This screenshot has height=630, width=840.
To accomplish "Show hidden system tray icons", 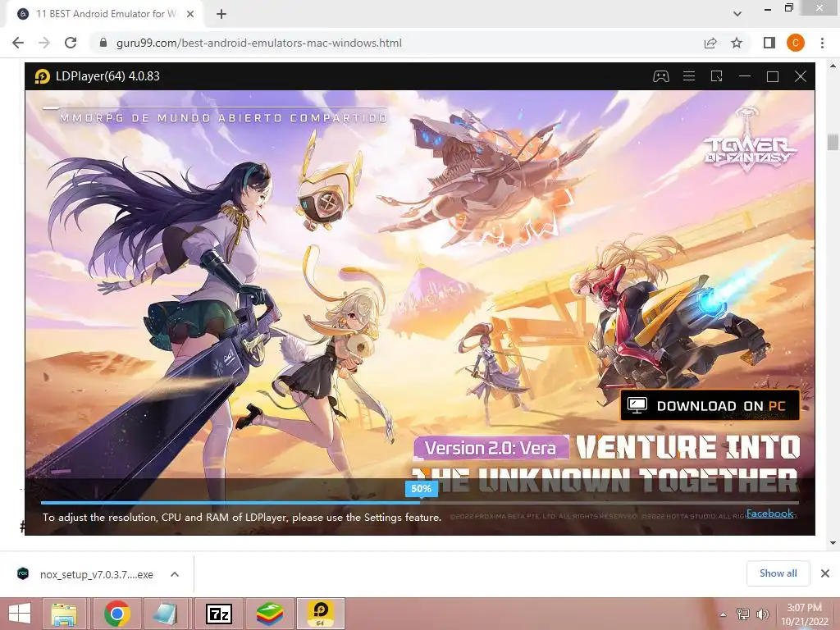I will (724, 614).
